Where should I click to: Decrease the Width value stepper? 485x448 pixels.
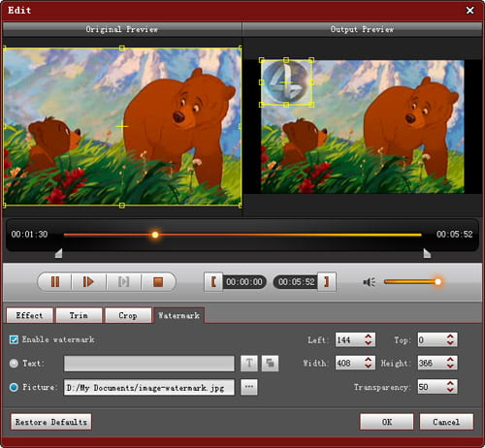pyautogui.click(x=368, y=366)
